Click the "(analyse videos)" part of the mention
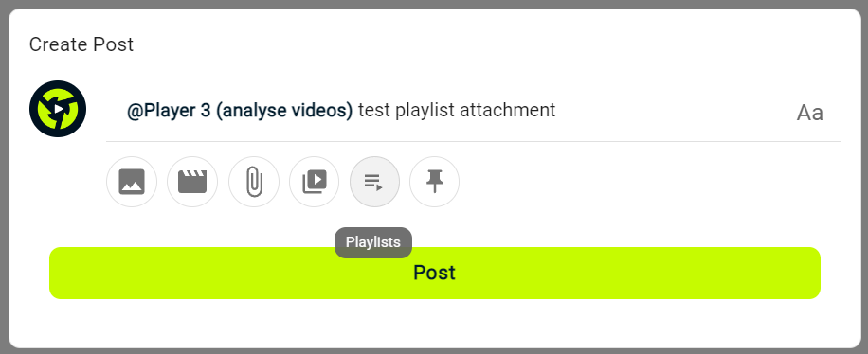868x354 pixels. 284,111
